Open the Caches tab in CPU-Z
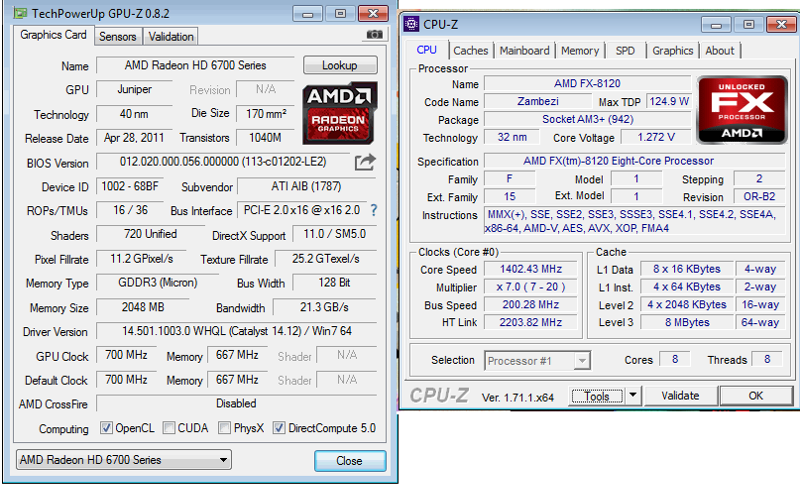Screen dimensions: 800x489 (470, 51)
